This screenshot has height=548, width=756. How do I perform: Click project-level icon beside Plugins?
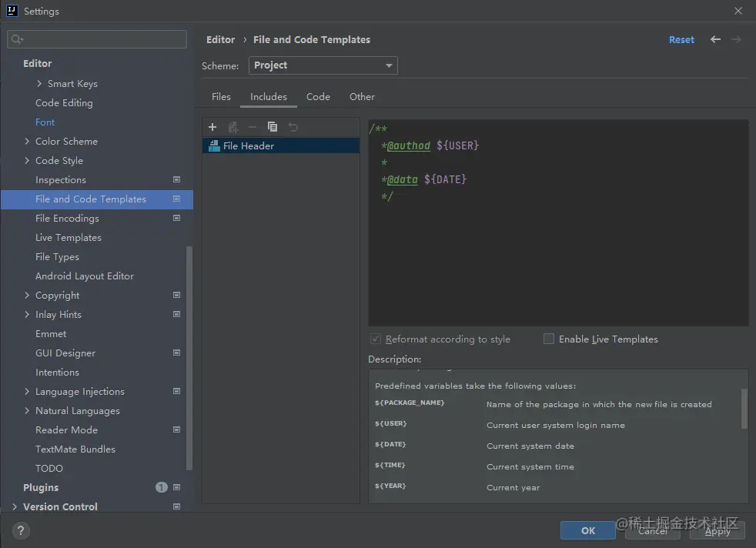[x=176, y=487]
